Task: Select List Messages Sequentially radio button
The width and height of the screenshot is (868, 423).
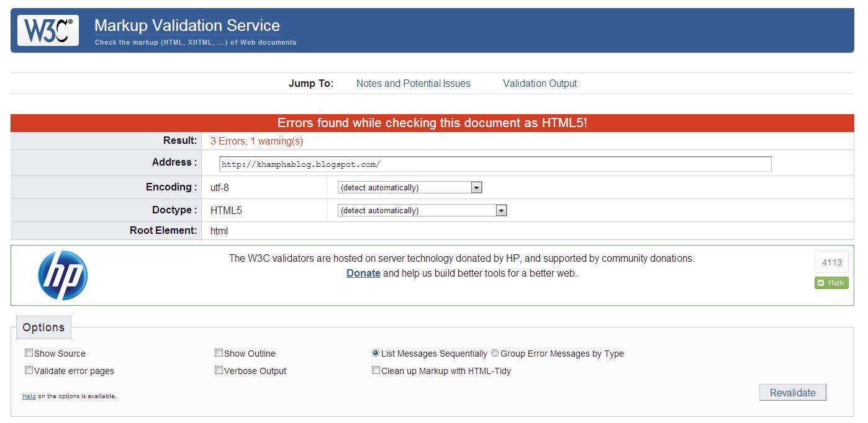Action: (376, 353)
